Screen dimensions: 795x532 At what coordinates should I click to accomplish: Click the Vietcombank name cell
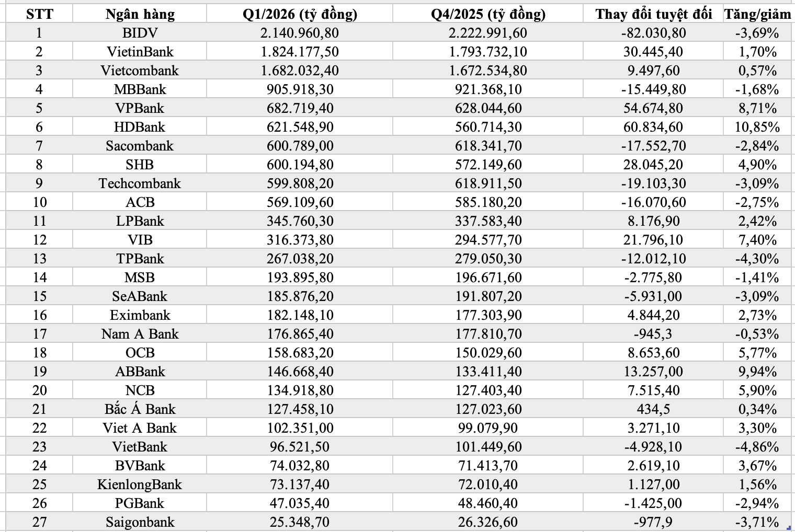click(x=140, y=71)
